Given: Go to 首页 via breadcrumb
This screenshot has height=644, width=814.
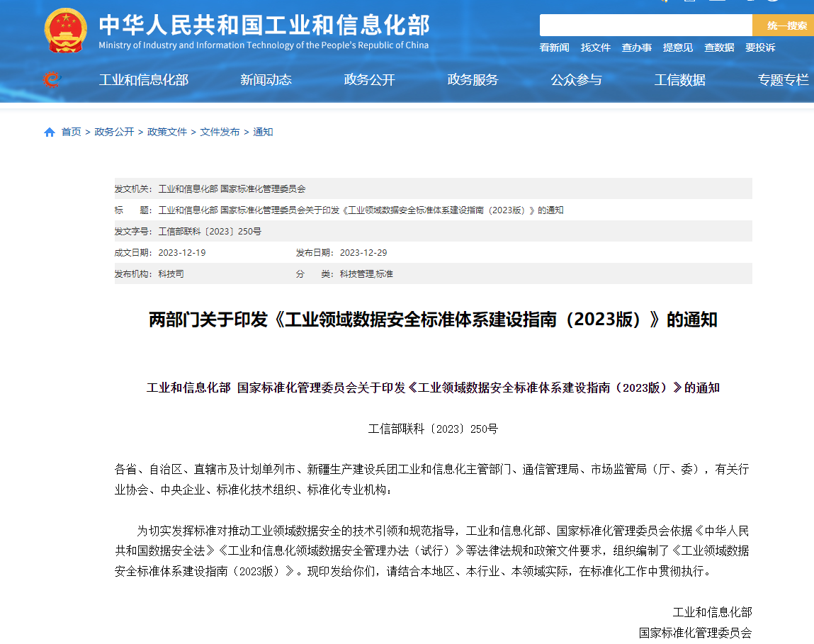Looking at the screenshot, I should [x=71, y=132].
